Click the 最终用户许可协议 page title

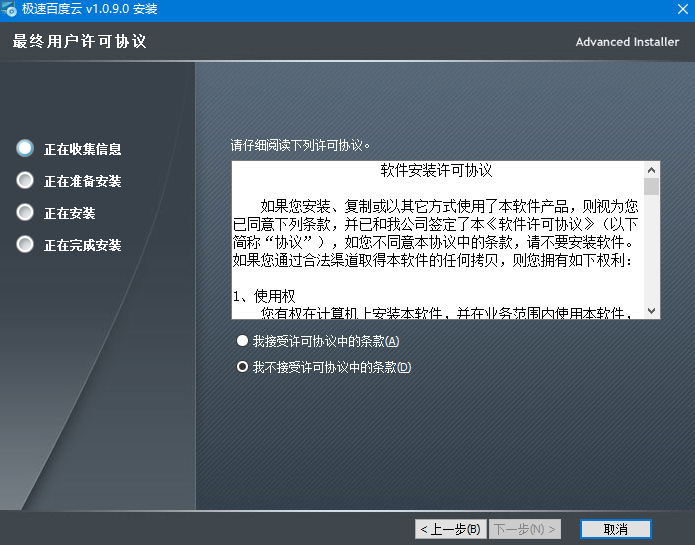pos(79,41)
